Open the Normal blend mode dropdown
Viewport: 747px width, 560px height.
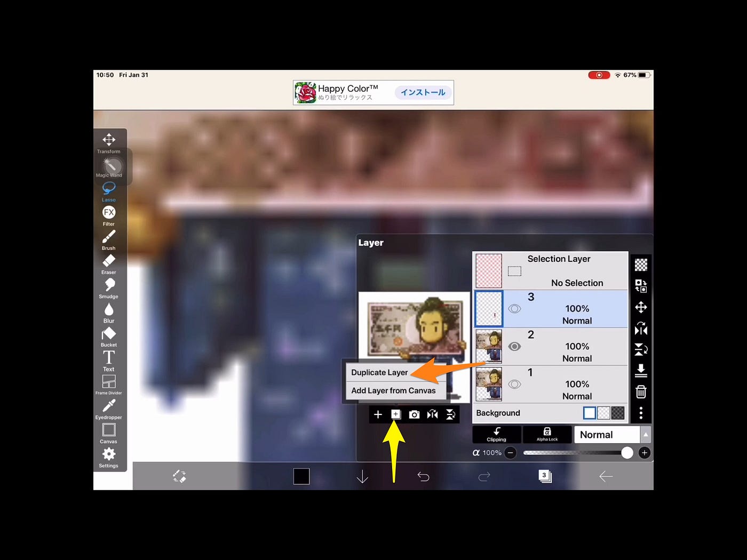[x=607, y=435]
